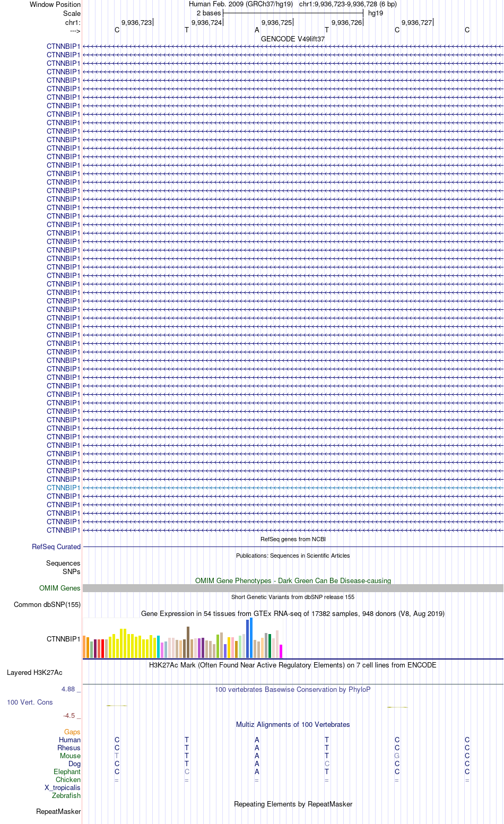504x824 pixels.
Task: Click the Mouse species label
Action: (70, 756)
